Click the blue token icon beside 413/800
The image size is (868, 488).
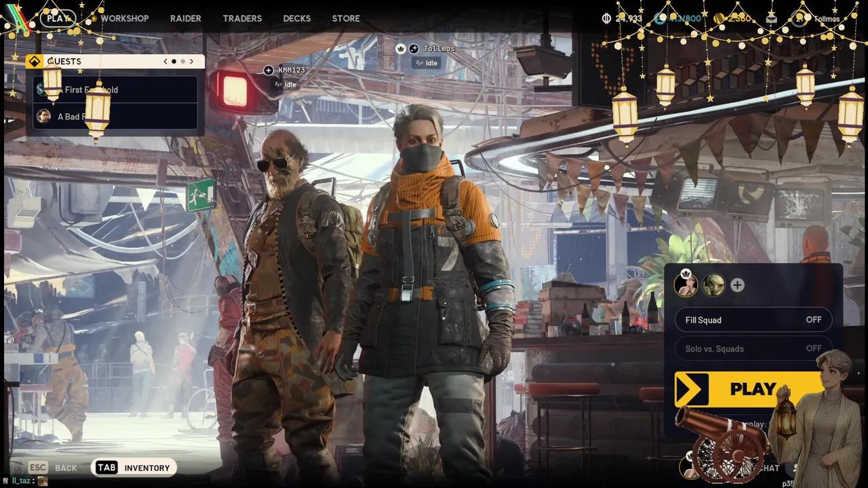click(660, 18)
